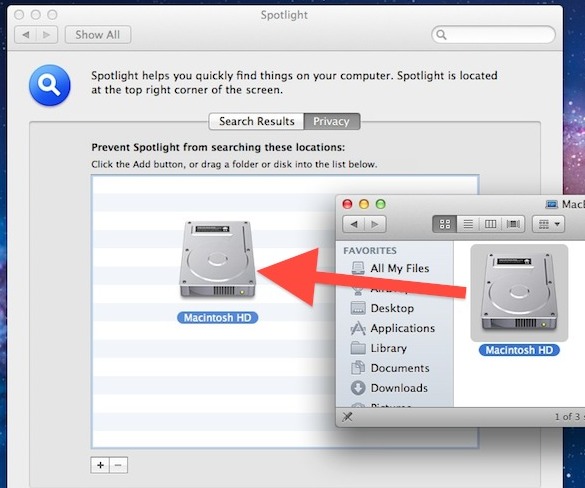Focus the System Preferences search field
This screenshot has width=585, height=488.
point(493,35)
